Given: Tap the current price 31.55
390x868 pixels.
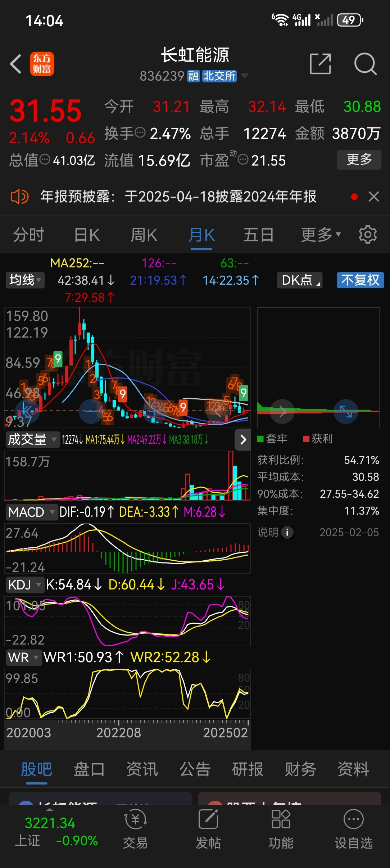Looking at the screenshot, I should (46, 110).
